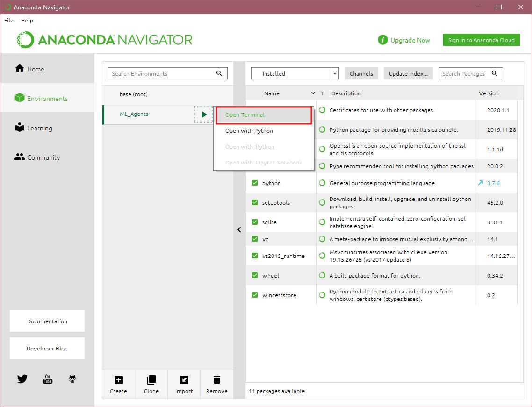Toggle the vc package checkbox

(x=255, y=239)
